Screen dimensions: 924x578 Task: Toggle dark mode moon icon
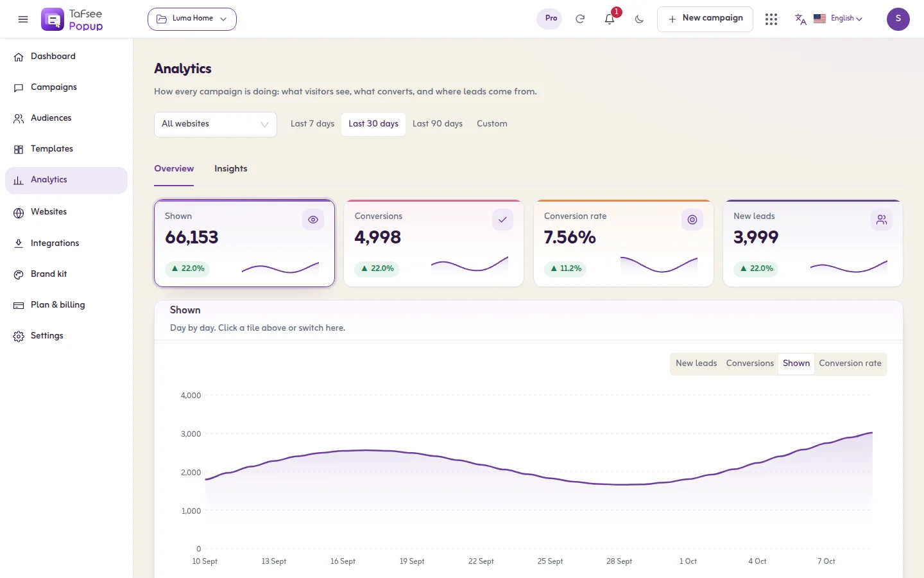(639, 19)
